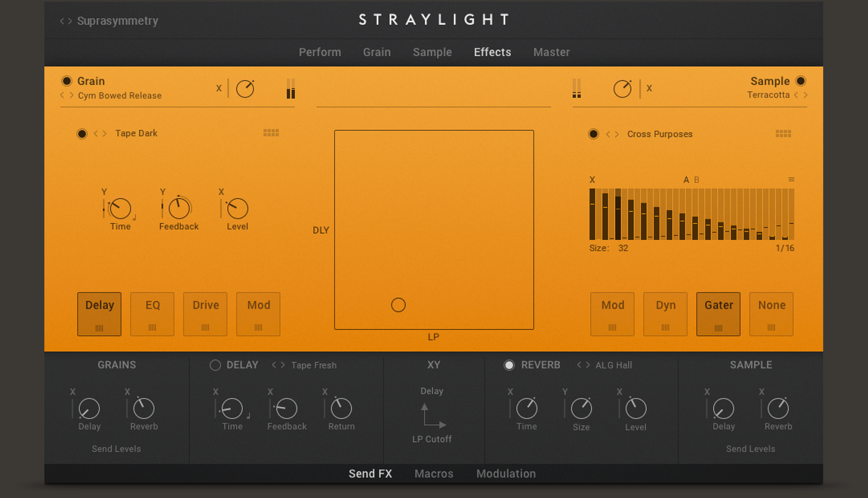868x498 pixels.
Task: Click the Grain layer X assign icon
Action: click(x=219, y=89)
